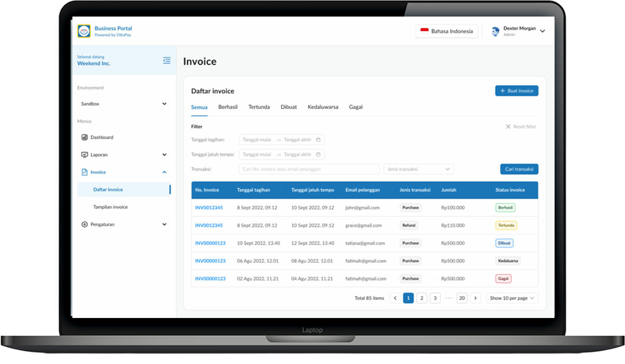Image resolution: width=625 pixels, height=364 pixels.
Task: Collapse sidebar using the menu fold icon
Action: click(166, 60)
